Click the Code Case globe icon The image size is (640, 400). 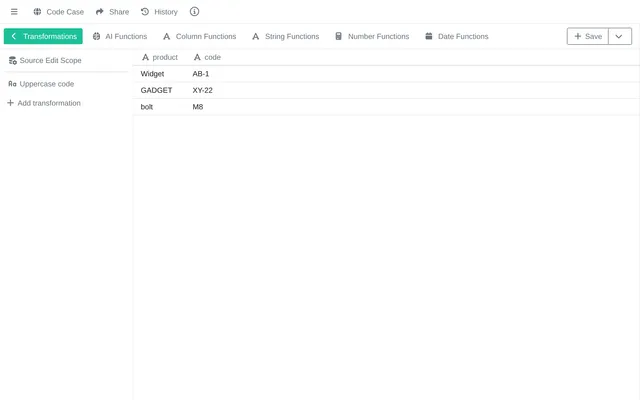click(37, 12)
